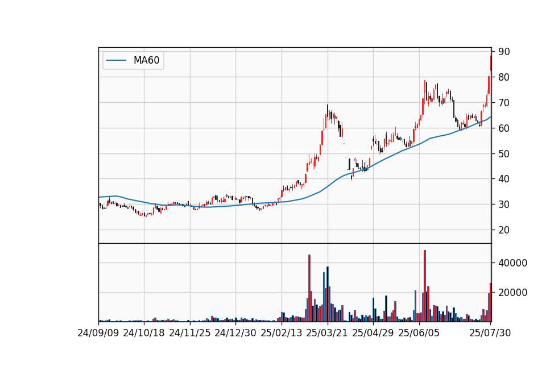
Task: Click the 30 price axis label
Action: click(504, 205)
